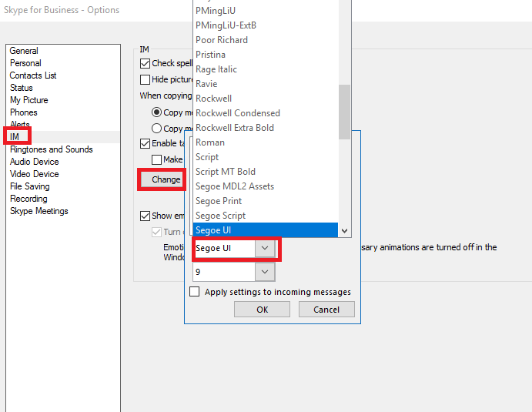Choose Segoe MDL2 Assets font
This screenshot has height=412, width=532.
pos(266,186)
